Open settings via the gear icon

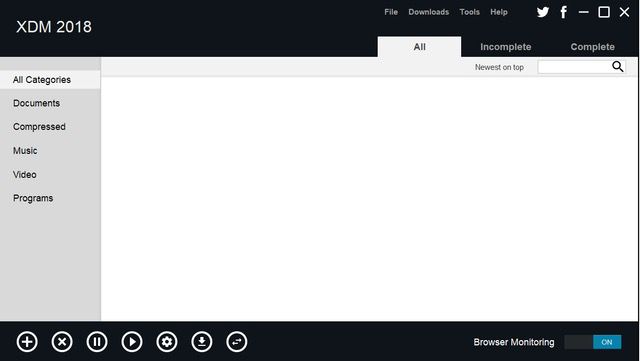pos(167,342)
